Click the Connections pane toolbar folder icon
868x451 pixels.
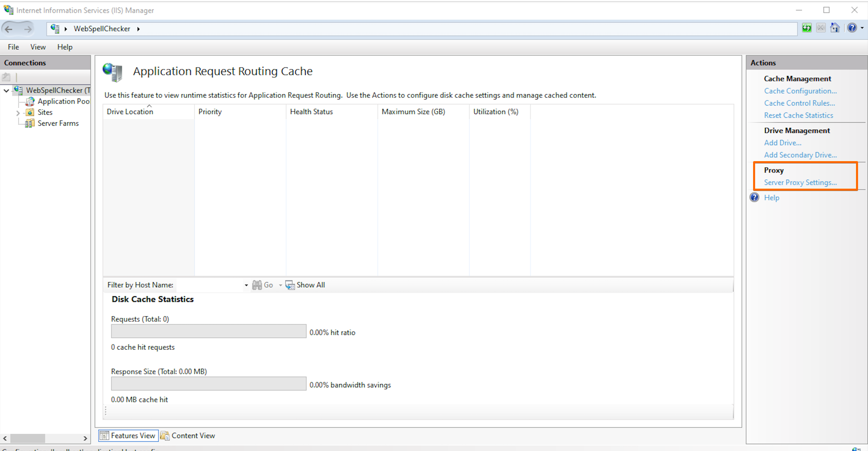click(6, 77)
